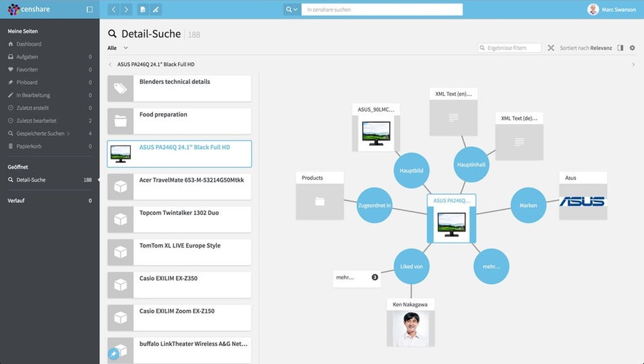Screen dimensions: 644x364
Task: Click next chevron at right of breadcrumb
Action: (x=633, y=64)
